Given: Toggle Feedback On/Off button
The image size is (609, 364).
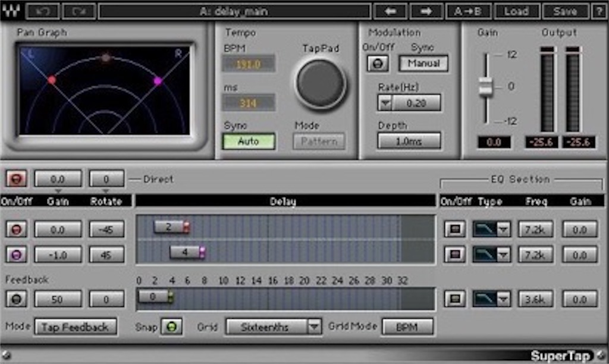Looking at the screenshot, I should [16, 299].
